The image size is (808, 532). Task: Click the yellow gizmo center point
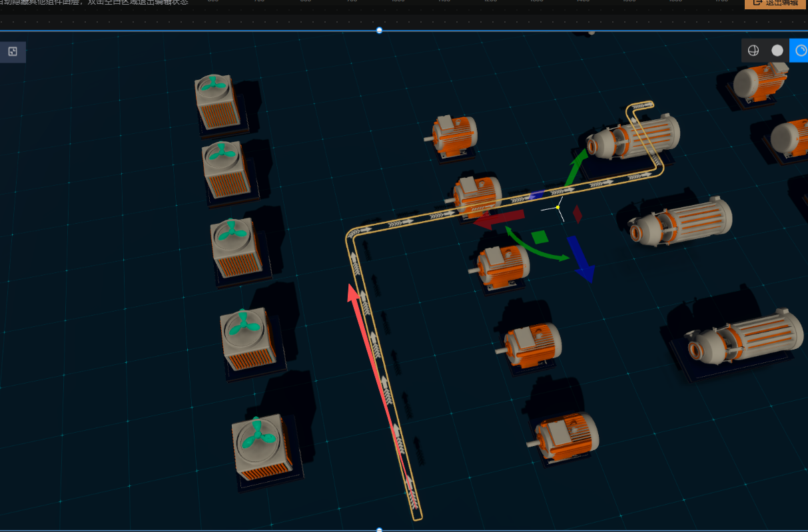click(x=558, y=208)
